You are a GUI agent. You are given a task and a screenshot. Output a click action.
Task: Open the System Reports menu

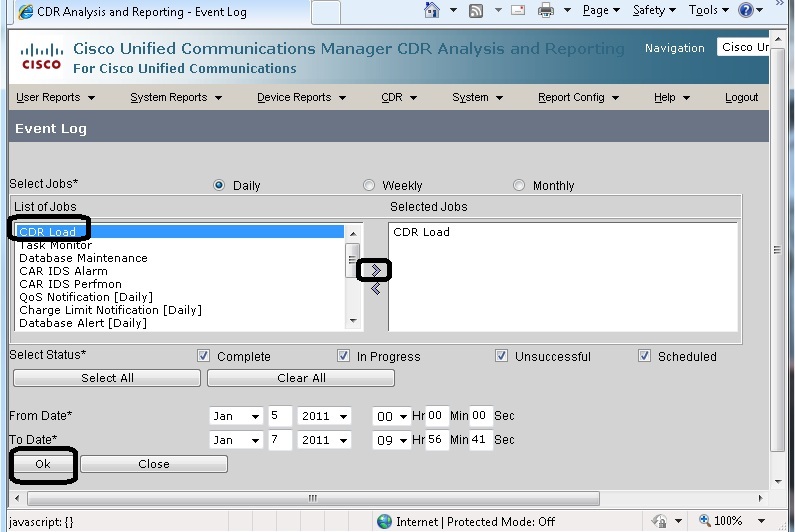point(176,97)
